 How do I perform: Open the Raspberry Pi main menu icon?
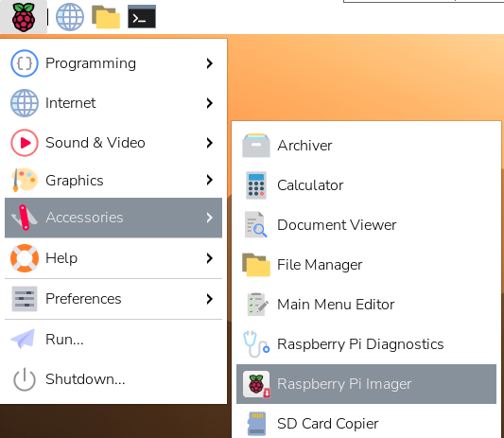[24, 17]
